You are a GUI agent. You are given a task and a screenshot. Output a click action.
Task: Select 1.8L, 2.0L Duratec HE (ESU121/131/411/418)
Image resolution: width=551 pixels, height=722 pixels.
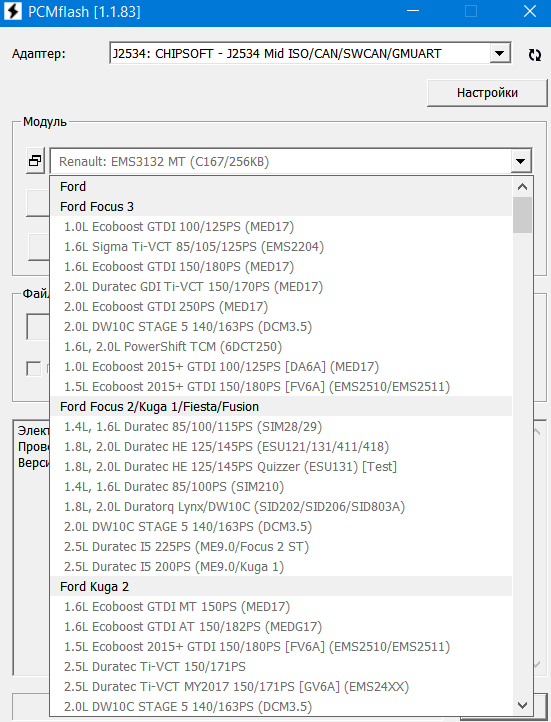[x=281, y=447]
